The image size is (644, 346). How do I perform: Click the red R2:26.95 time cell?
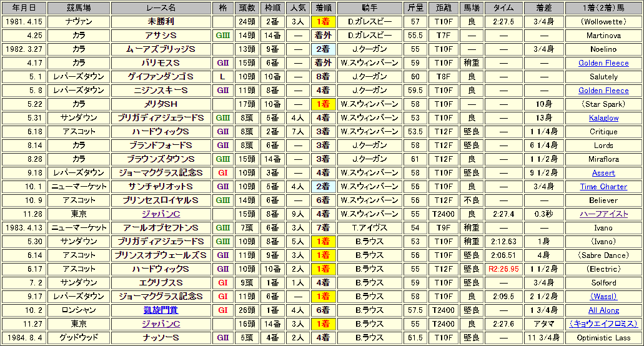pyautogui.click(x=503, y=269)
